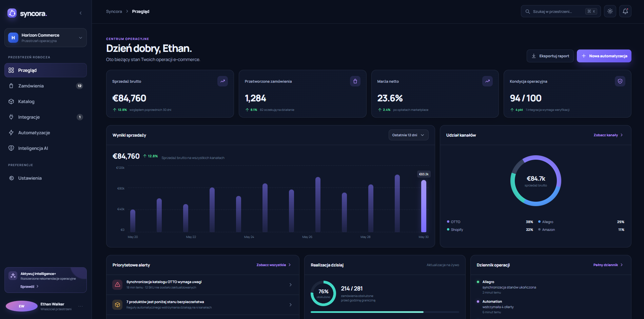The height and width of the screenshot is (319, 644).
Task: Click shield icon on Kondycja operacyjna card
Action: pyautogui.click(x=620, y=81)
